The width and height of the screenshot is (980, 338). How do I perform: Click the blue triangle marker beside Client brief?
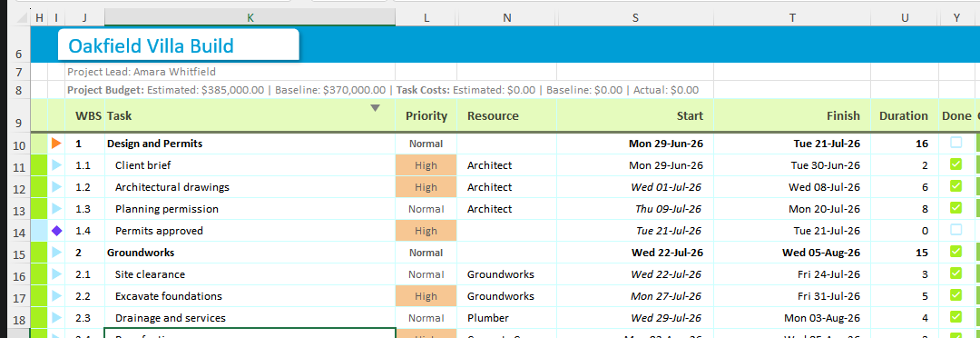pyautogui.click(x=56, y=165)
